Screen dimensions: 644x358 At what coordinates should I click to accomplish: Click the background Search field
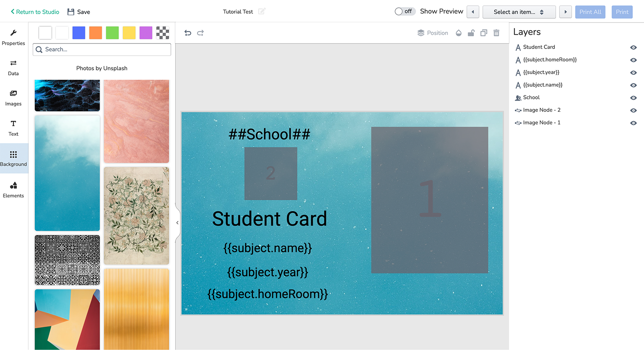tap(102, 49)
